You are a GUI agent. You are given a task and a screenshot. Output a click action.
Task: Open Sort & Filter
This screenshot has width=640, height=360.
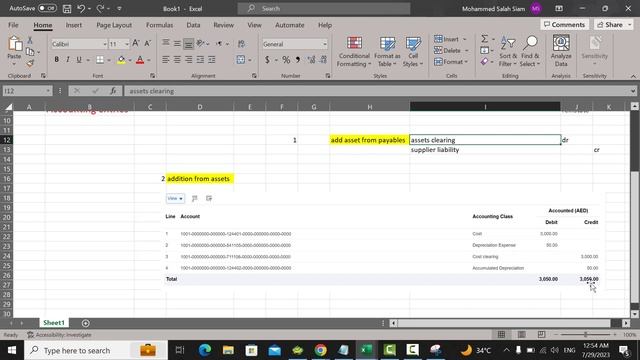click(x=508, y=52)
